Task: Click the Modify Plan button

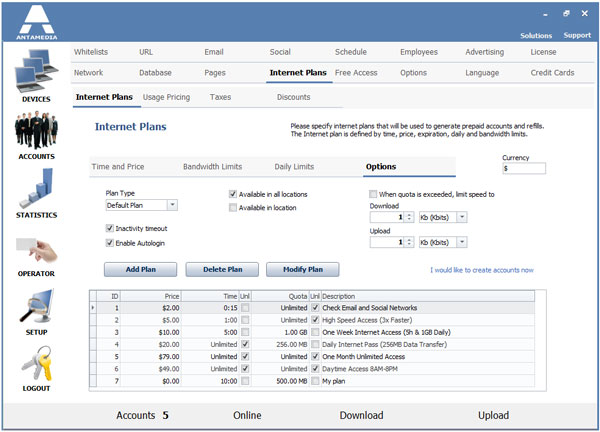Action: [x=303, y=269]
